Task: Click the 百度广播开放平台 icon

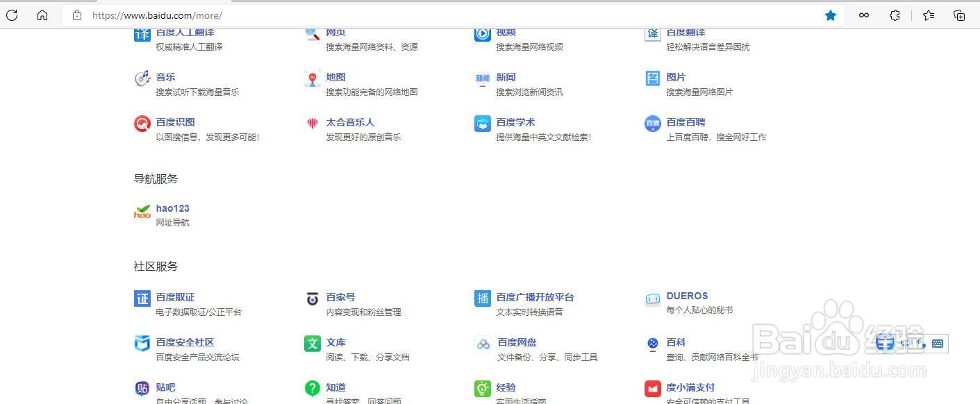Action: click(483, 298)
